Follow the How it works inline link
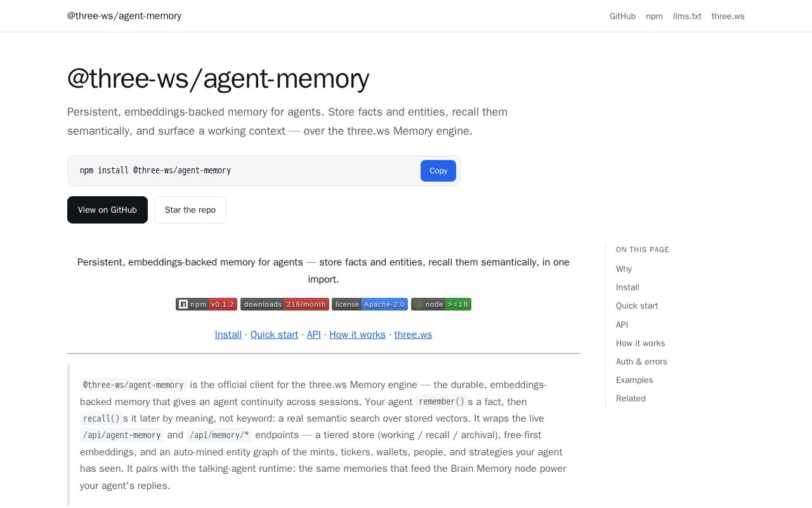 (357, 335)
